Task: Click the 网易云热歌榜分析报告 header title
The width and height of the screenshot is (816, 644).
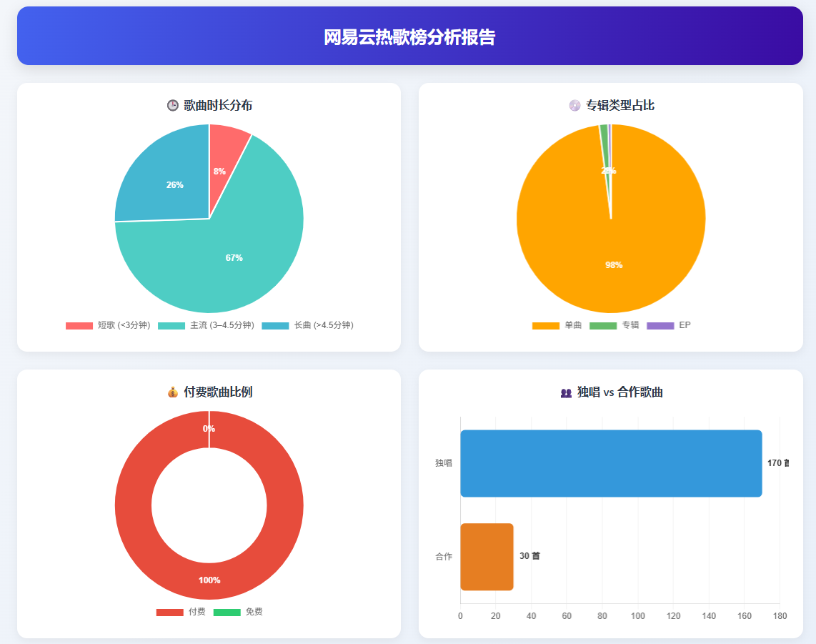Action: (409, 37)
